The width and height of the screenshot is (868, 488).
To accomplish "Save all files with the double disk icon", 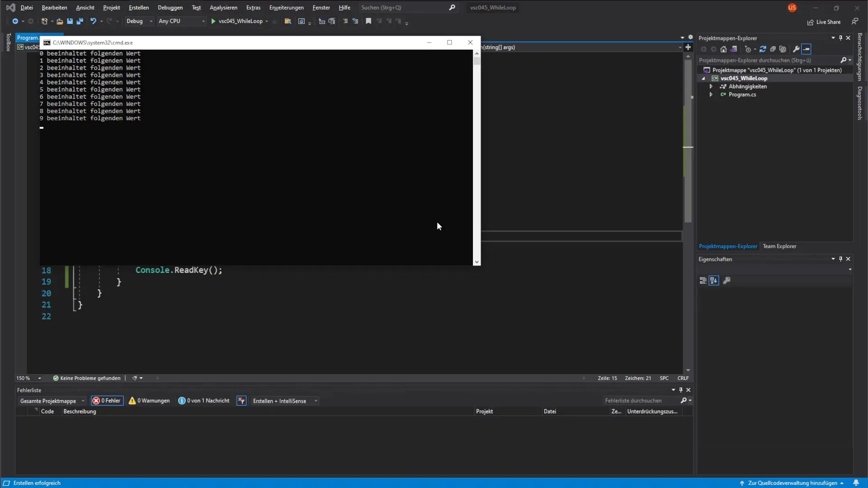I will [80, 21].
